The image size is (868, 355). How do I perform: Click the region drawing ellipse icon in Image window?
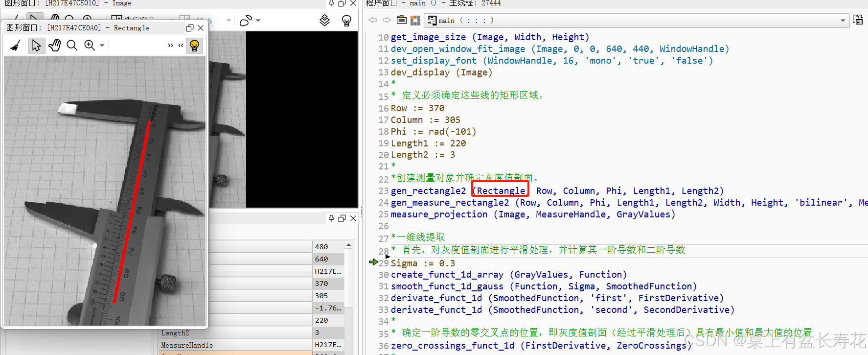pyautogui.click(x=246, y=21)
